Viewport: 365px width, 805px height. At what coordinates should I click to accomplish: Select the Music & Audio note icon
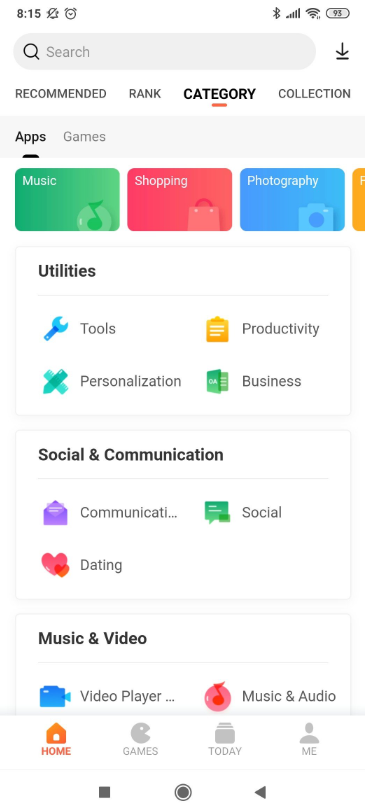[x=217, y=696]
